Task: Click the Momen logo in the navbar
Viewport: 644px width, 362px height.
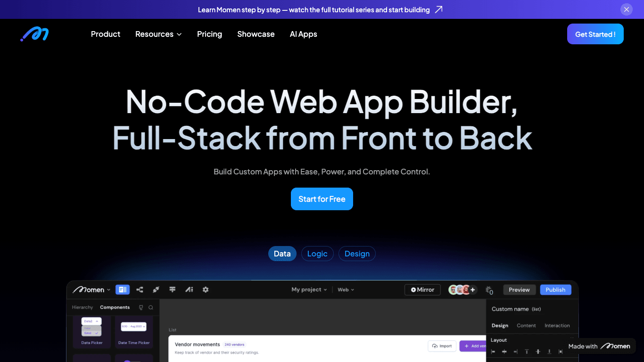Action: click(34, 34)
